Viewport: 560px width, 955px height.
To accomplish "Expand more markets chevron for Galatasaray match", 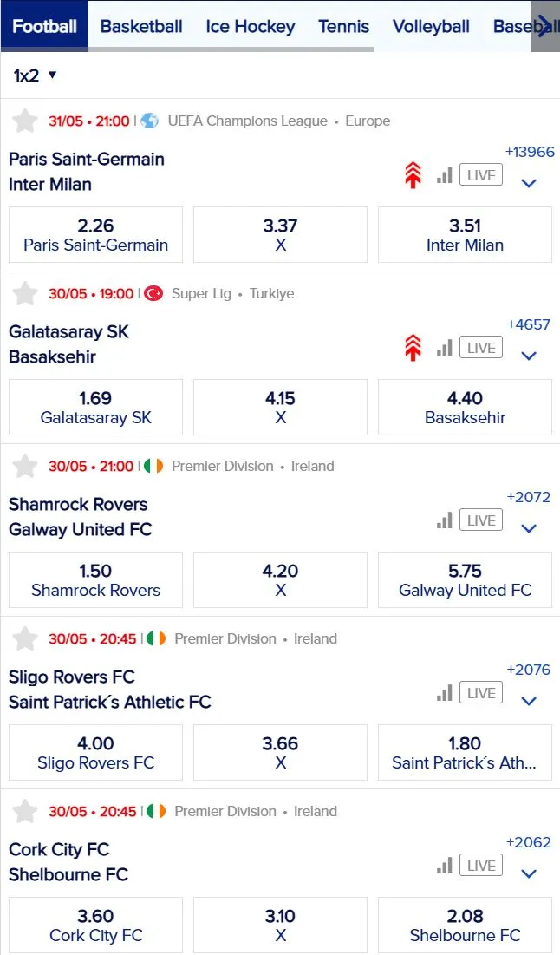I will pyautogui.click(x=529, y=356).
